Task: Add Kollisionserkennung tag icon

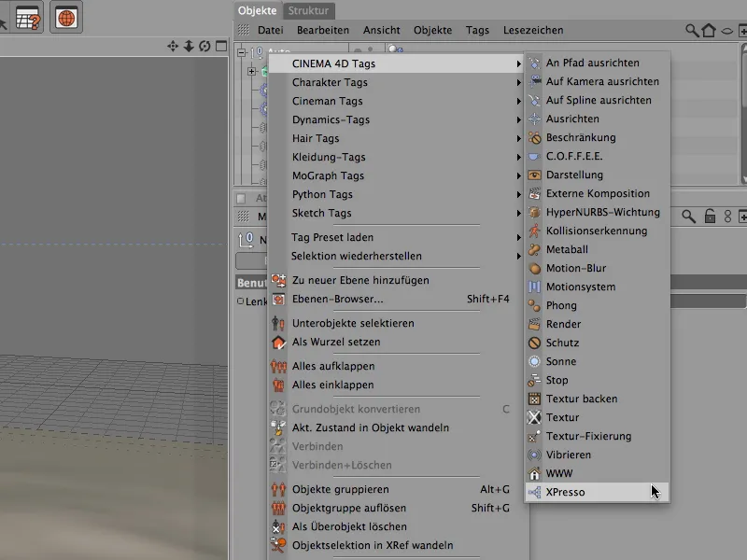Action: 534,231
